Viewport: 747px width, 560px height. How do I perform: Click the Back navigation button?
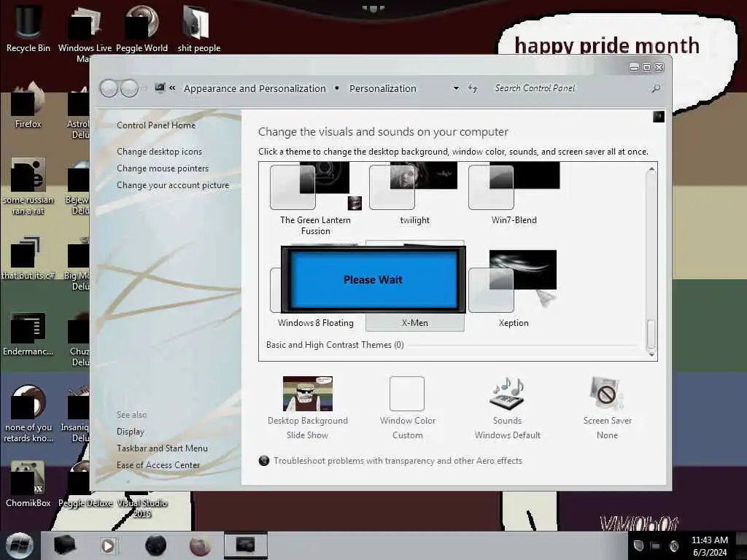(x=109, y=88)
